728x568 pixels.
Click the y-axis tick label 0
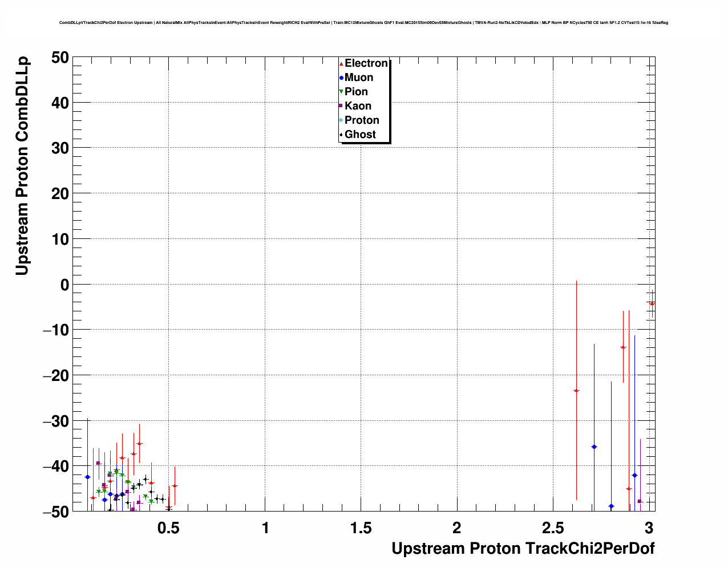(x=64, y=285)
